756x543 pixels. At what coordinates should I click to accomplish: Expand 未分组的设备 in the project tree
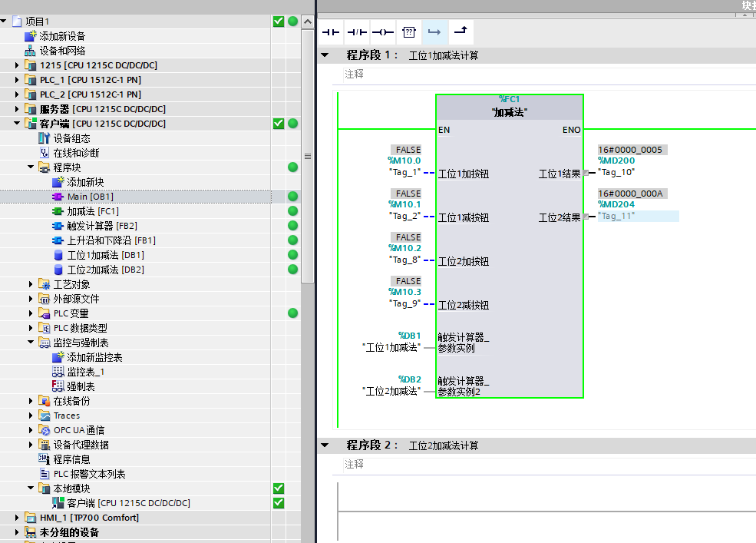click(15, 531)
